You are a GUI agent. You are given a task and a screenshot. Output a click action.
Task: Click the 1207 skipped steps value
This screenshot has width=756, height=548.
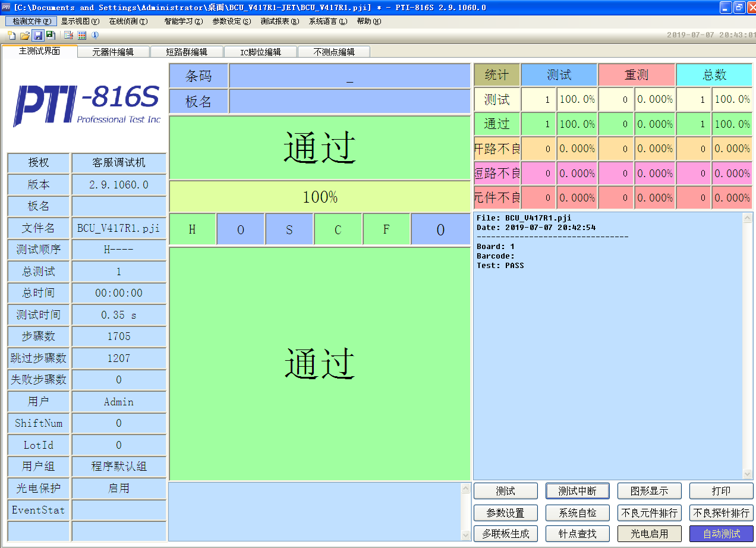pyautogui.click(x=119, y=358)
